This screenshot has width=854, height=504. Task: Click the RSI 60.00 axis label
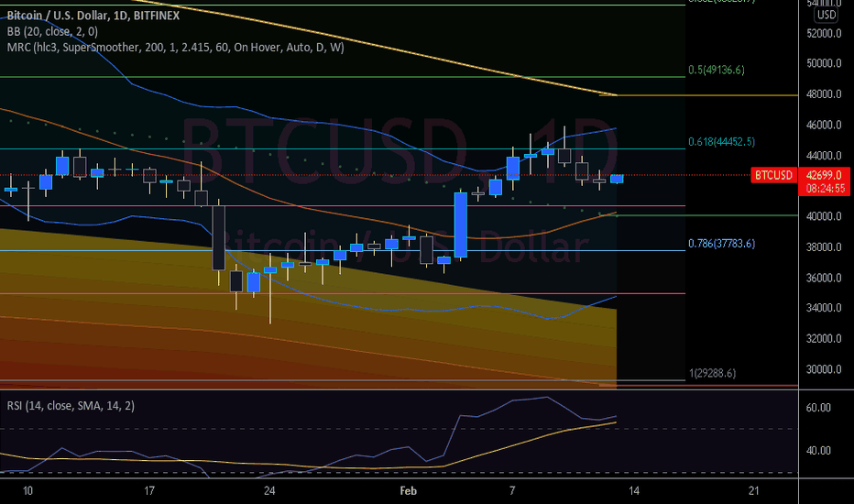click(818, 408)
